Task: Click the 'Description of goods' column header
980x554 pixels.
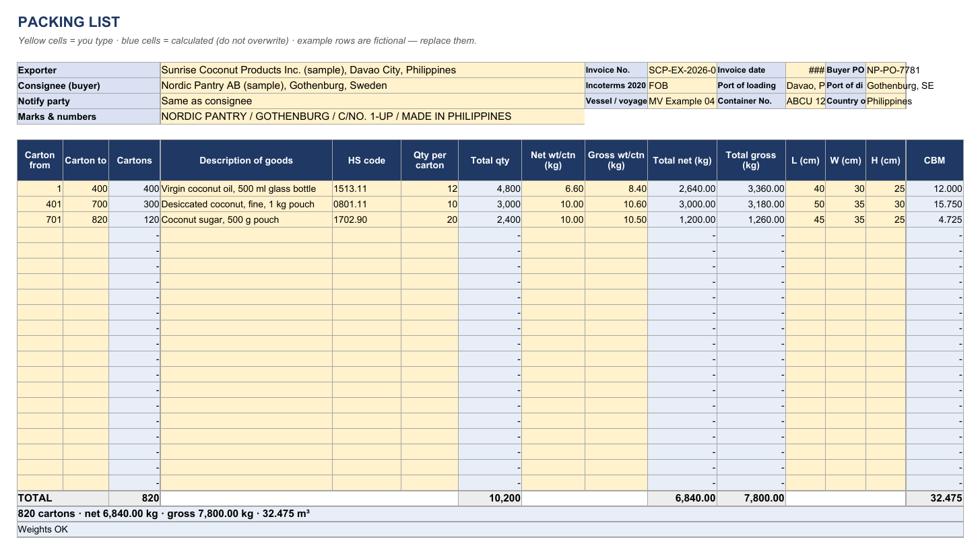Action: pos(247,160)
